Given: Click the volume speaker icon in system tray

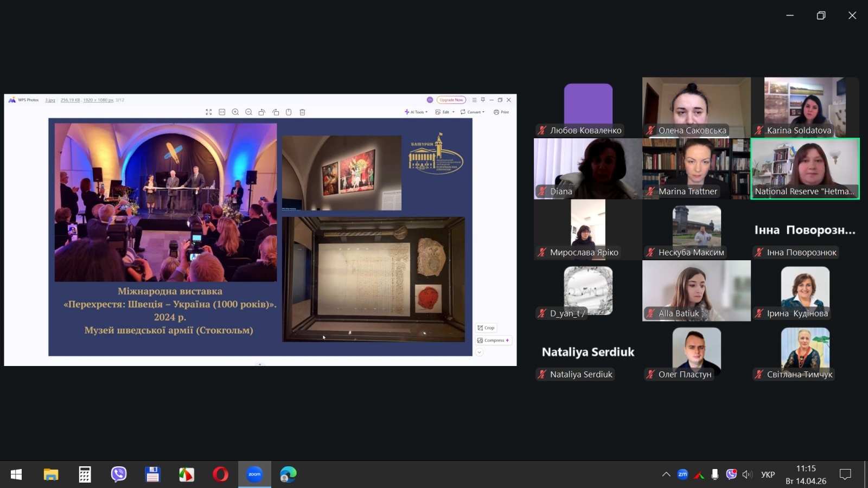Looking at the screenshot, I should [x=747, y=474].
